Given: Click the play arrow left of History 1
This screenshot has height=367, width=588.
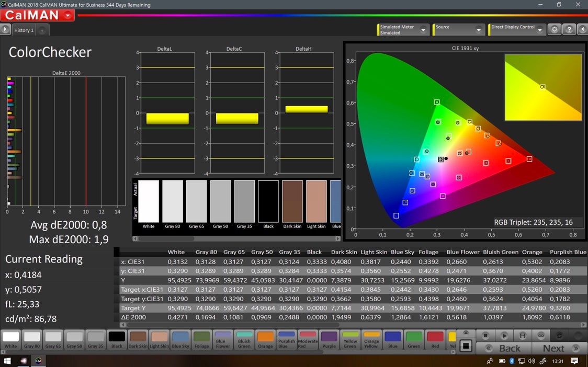Looking at the screenshot, I should click(5, 29).
